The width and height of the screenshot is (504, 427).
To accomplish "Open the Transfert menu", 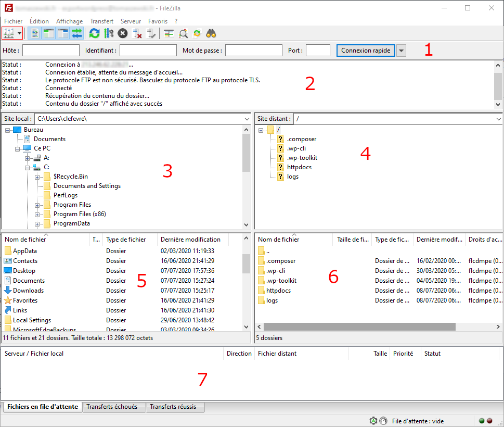I will tap(101, 21).
